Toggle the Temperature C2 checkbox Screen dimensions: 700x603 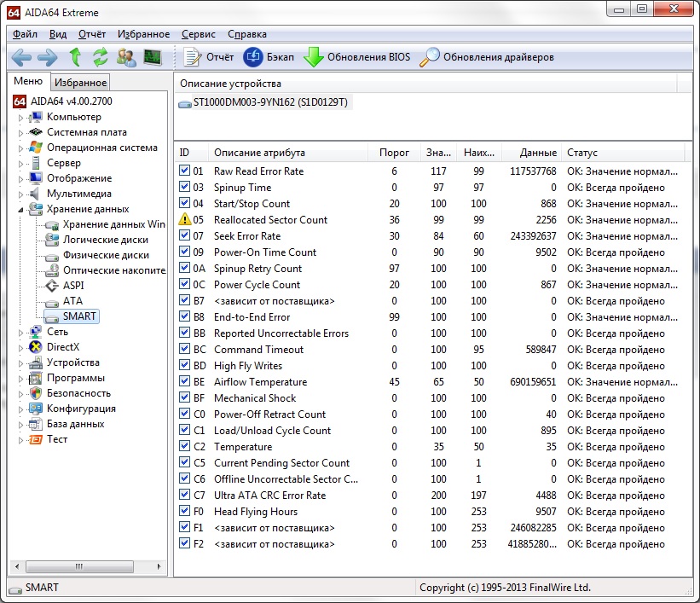click(x=184, y=446)
